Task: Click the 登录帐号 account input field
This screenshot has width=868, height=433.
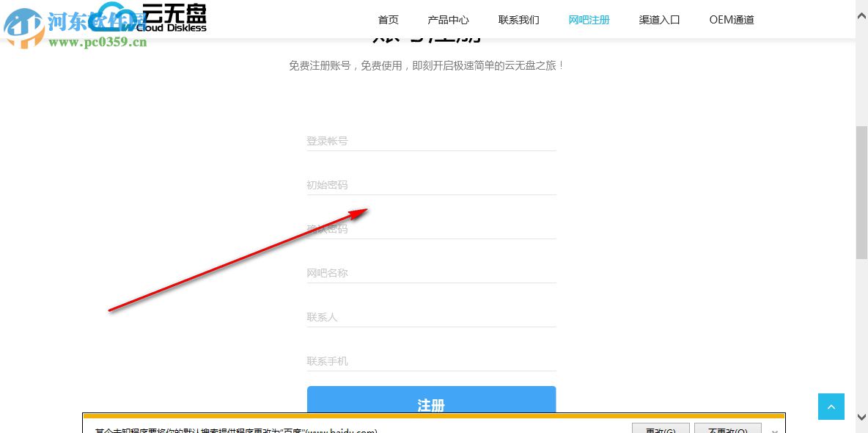Action: coord(431,141)
